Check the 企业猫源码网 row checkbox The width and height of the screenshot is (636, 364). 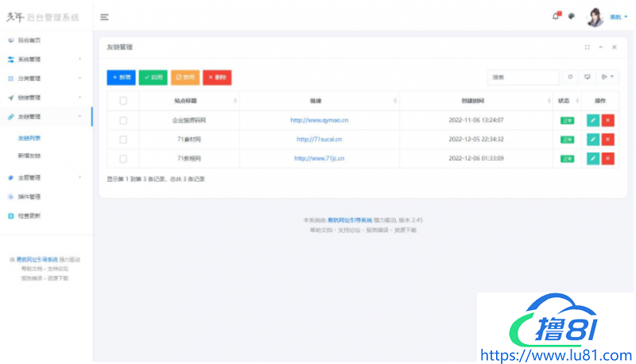pyautogui.click(x=122, y=120)
